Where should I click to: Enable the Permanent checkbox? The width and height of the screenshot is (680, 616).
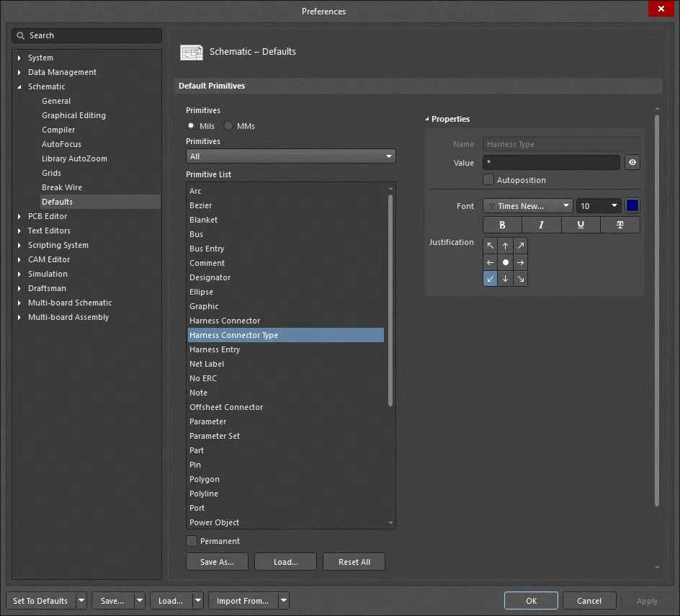pos(192,541)
